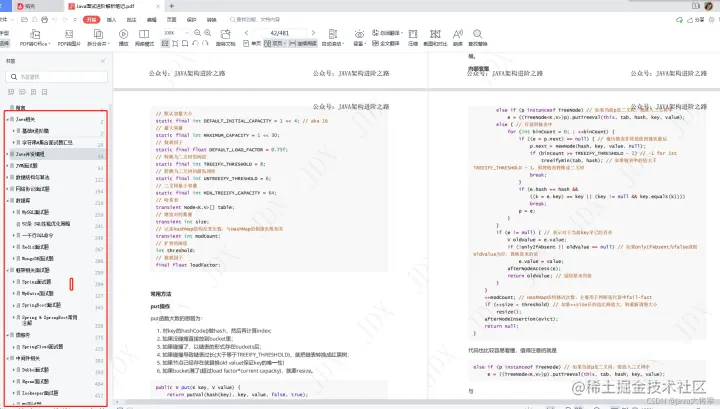Click the 查找功能 search box in the menu bar
720x409 pixels.
255,20
